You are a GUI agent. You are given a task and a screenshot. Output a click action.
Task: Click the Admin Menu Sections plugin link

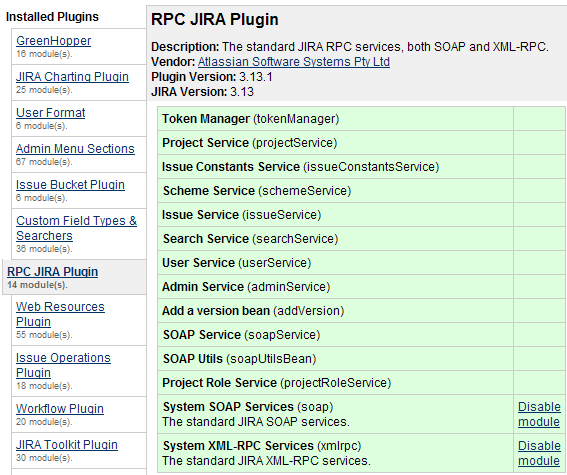coord(75,149)
